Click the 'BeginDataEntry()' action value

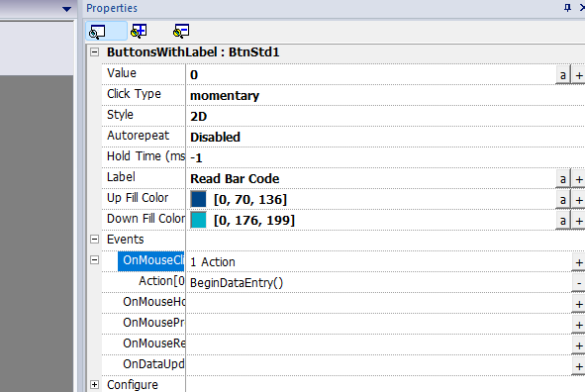tap(237, 283)
